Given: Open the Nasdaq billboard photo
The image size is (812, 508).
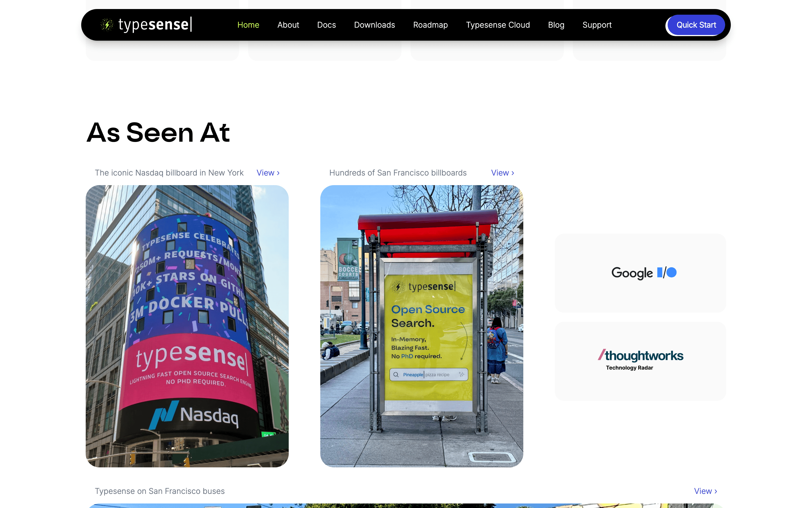Looking at the screenshot, I should tap(187, 326).
